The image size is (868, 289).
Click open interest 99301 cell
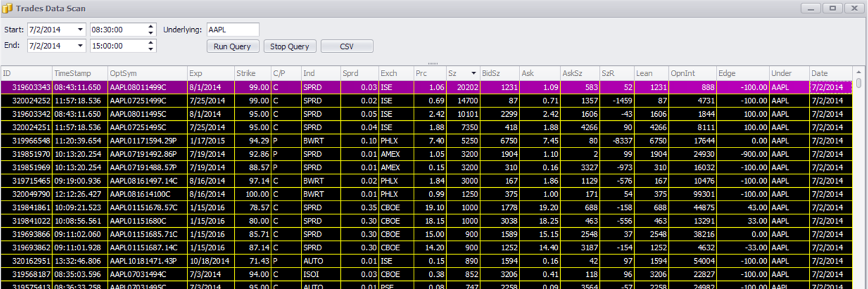(x=693, y=194)
